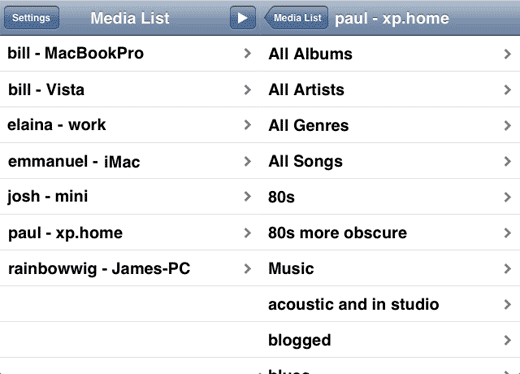Click chevron on Music row
This screenshot has height=374, width=520.
click(507, 269)
